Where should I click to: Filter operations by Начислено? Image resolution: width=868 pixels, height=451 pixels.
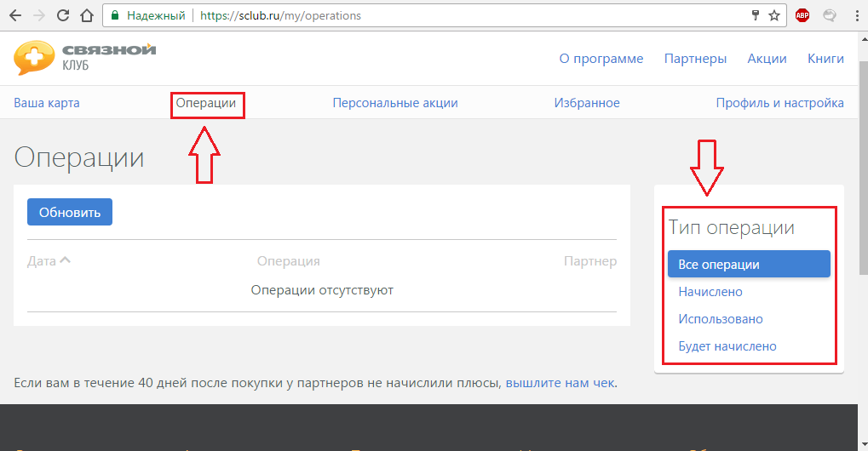(710, 292)
